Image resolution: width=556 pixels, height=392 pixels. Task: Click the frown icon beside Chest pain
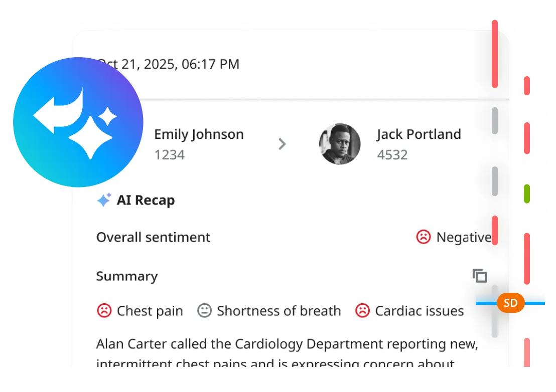[103, 311]
